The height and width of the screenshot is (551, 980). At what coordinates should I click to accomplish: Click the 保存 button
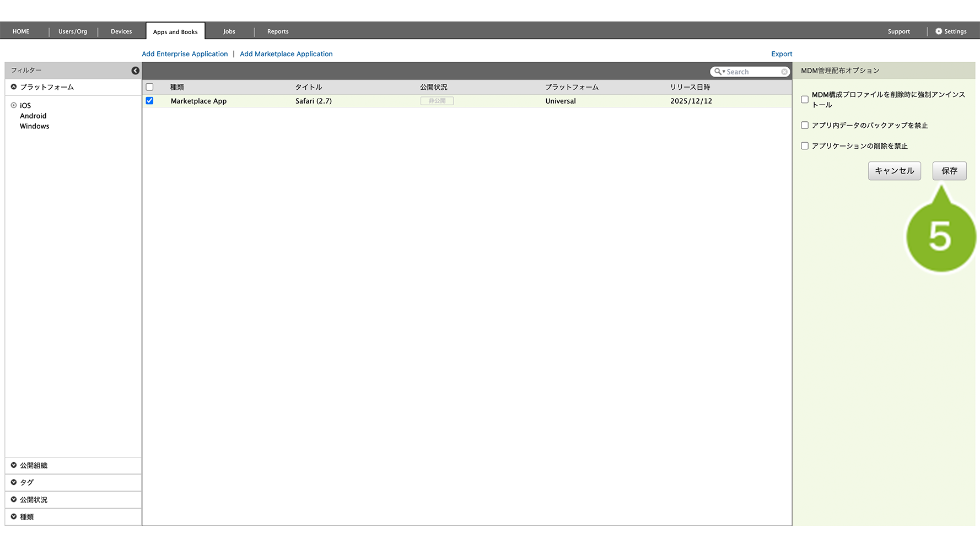(x=949, y=171)
